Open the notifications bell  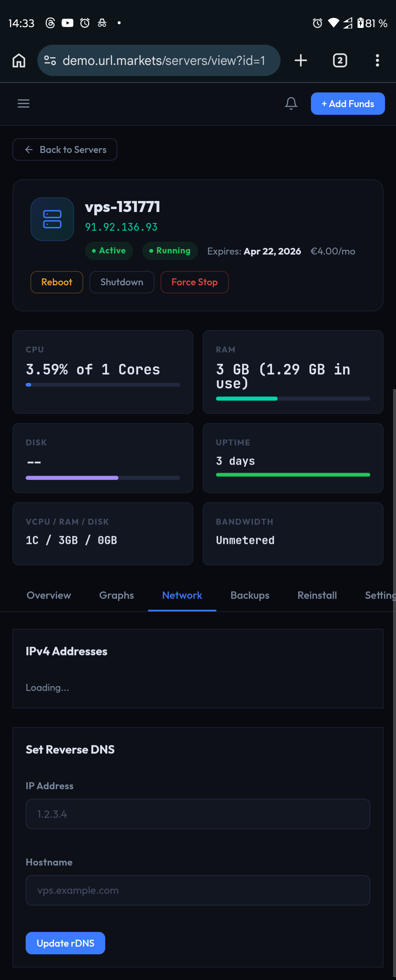click(291, 103)
